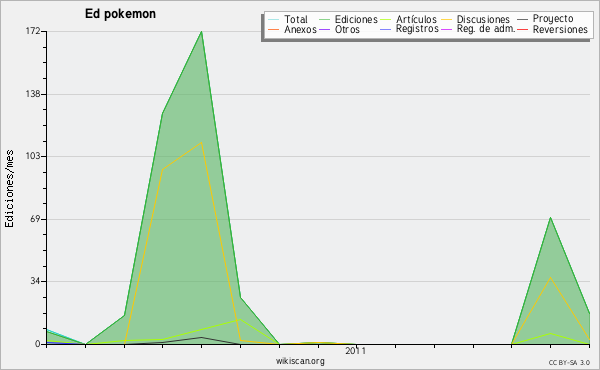The image size is (600, 370).
Task: Click the y-axis value 103
Action: pos(33,156)
